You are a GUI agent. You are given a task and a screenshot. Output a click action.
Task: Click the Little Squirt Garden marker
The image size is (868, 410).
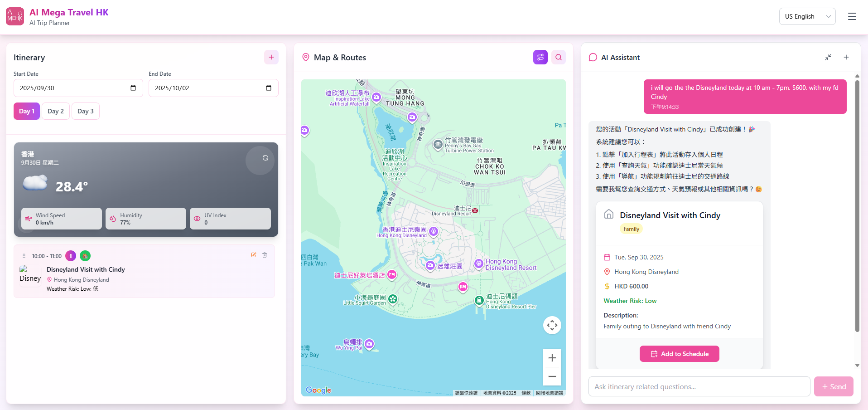pyautogui.click(x=393, y=299)
